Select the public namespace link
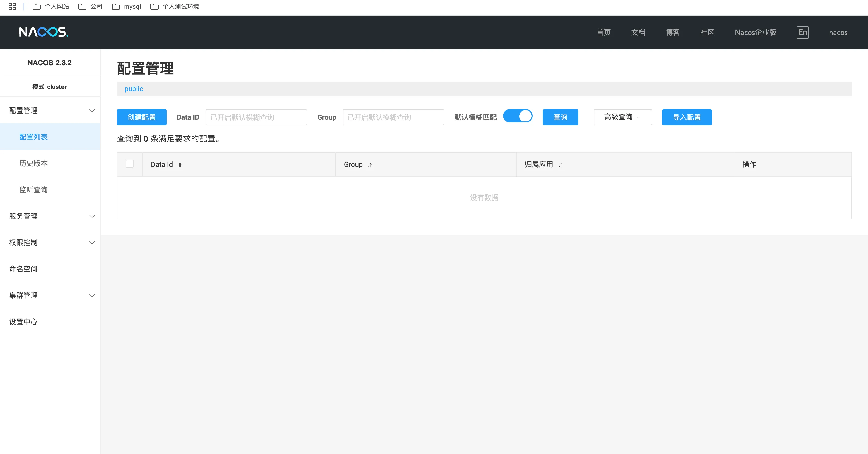The image size is (868, 454). pyautogui.click(x=133, y=89)
